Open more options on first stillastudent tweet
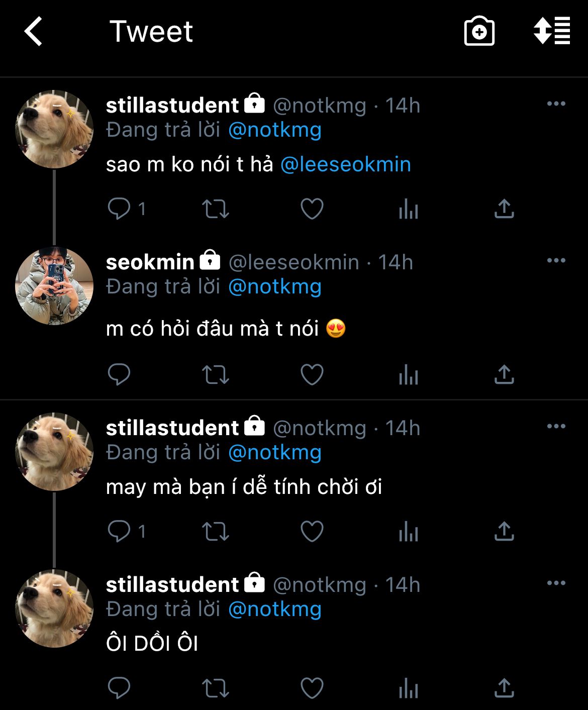This screenshot has width=588, height=710. pyautogui.click(x=556, y=104)
